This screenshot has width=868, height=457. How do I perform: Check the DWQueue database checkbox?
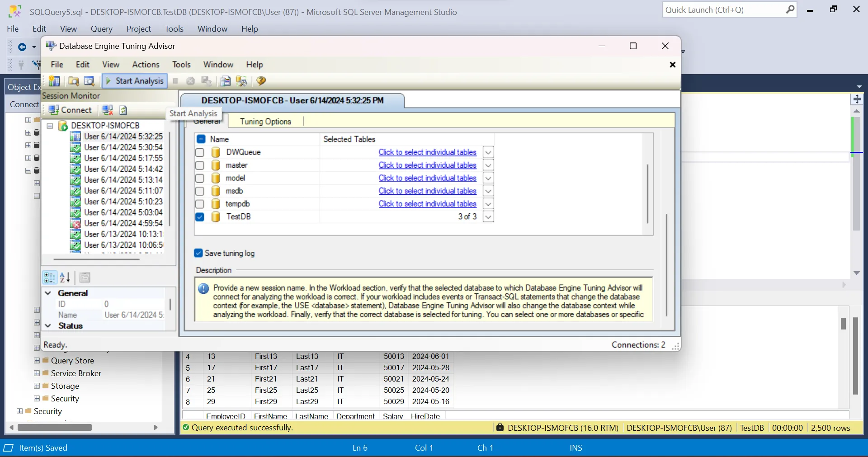tap(200, 152)
